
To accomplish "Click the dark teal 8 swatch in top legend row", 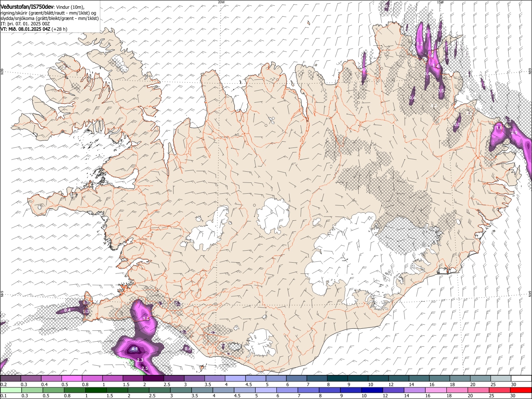I will click(337, 378).
